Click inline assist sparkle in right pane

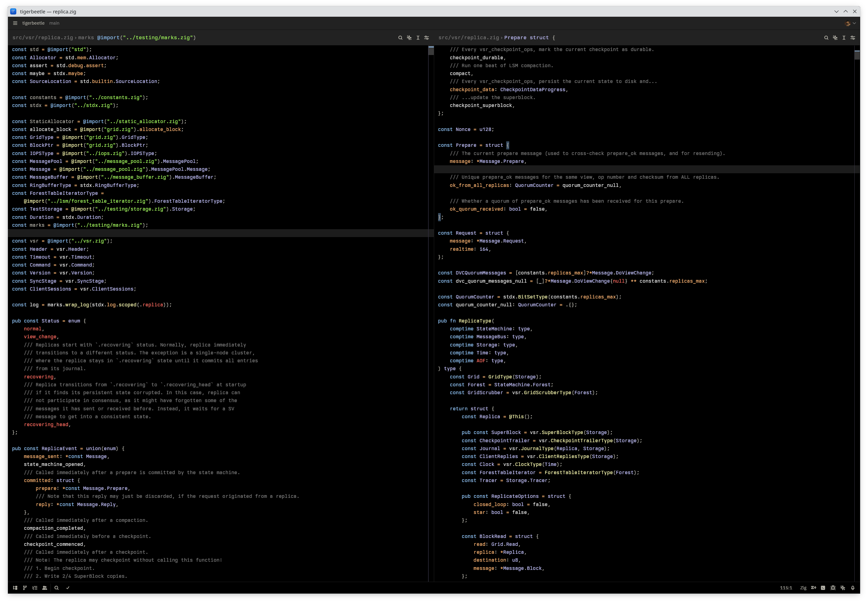(x=835, y=38)
